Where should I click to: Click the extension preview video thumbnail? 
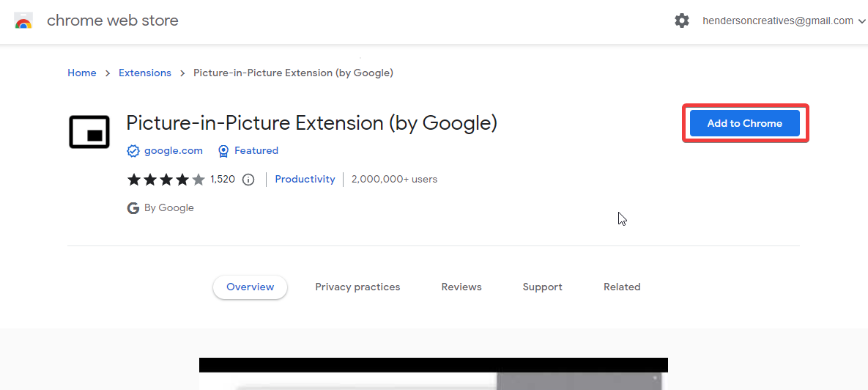(x=434, y=374)
